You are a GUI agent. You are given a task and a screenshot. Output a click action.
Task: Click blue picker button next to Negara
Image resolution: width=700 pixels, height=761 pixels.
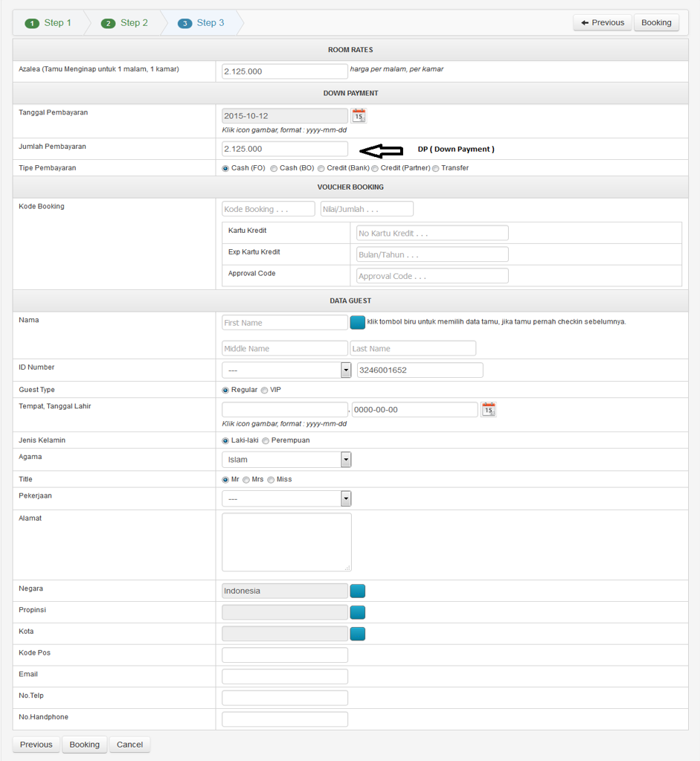[358, 591]
